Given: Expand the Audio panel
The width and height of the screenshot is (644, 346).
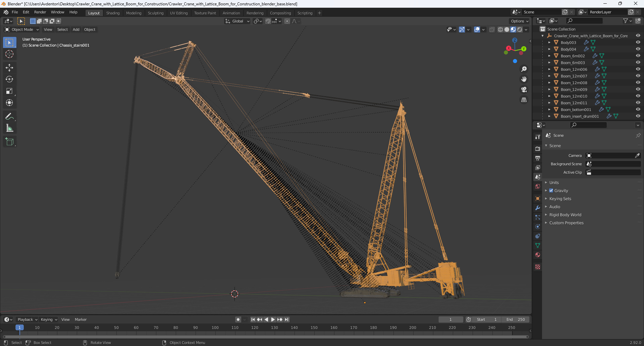Looking at the screenshot, I should 555,207.
